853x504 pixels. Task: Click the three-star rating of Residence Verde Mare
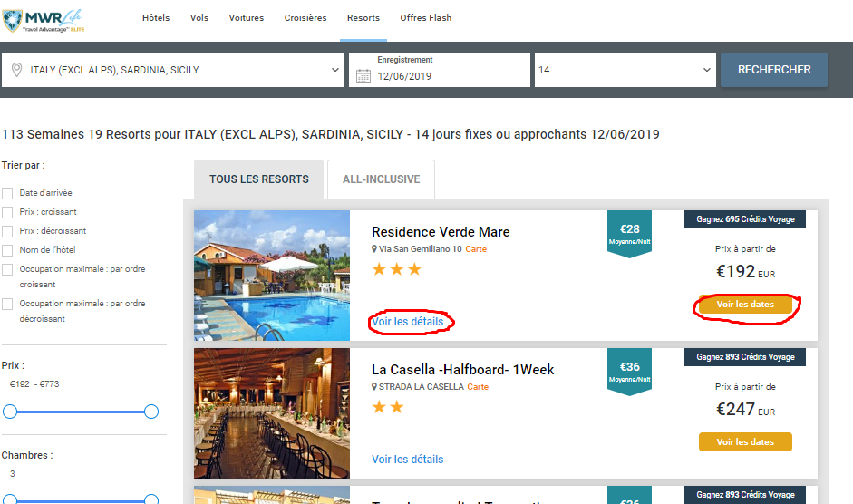click(396, 269)
